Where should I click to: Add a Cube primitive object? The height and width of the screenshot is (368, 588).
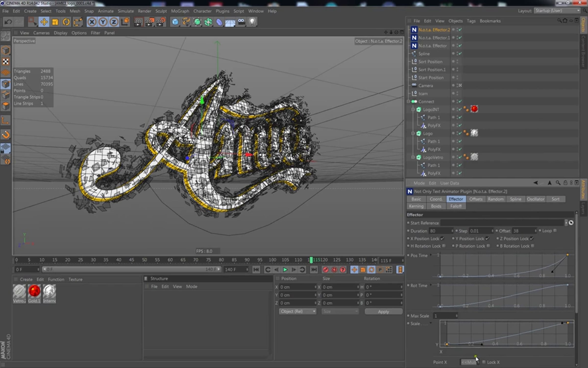click(x=175, y=22)
